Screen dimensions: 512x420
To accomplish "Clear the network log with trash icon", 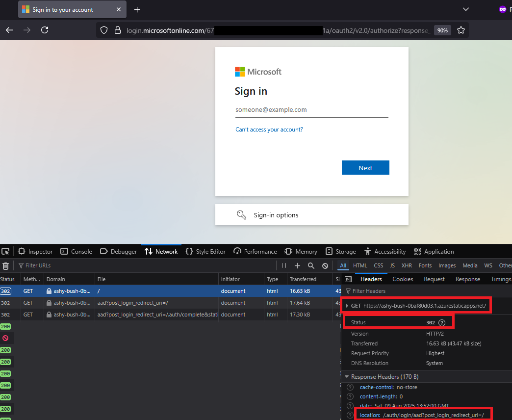I will click(x=5, y=266).
